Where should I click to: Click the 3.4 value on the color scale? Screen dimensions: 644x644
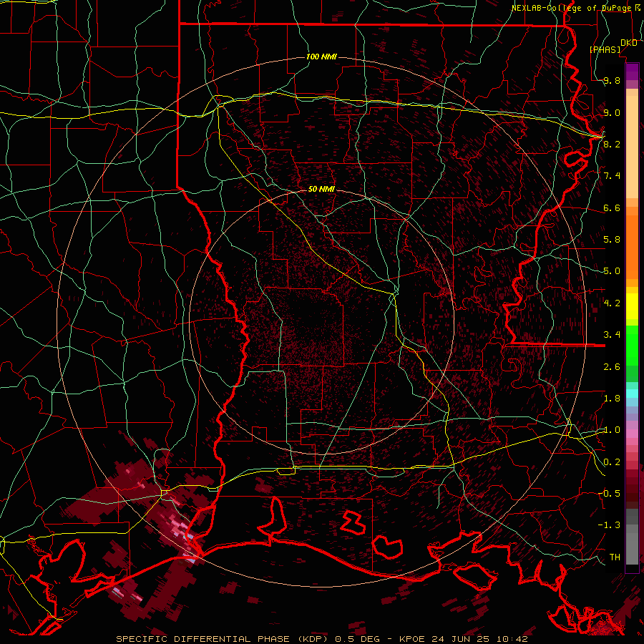612,334
